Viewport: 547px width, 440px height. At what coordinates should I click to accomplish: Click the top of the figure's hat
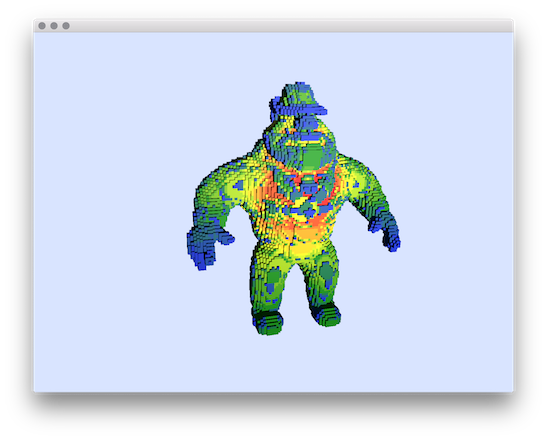[x=298, y=90]
